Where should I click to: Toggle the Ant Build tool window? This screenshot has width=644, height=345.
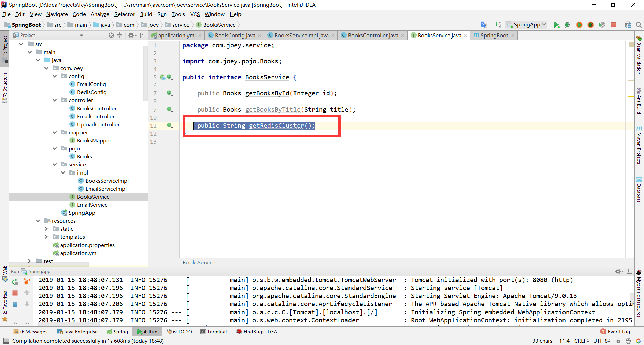[x=639, y=101]
